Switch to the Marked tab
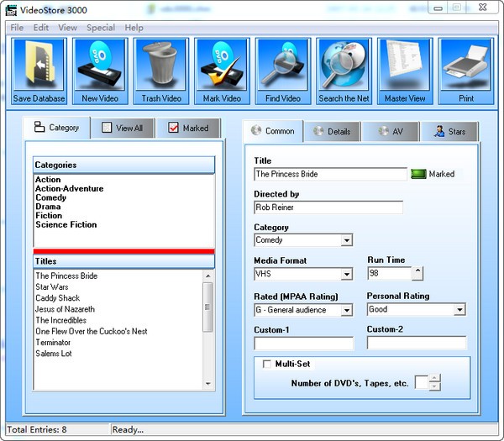504x441 pixels. (189, 129)
